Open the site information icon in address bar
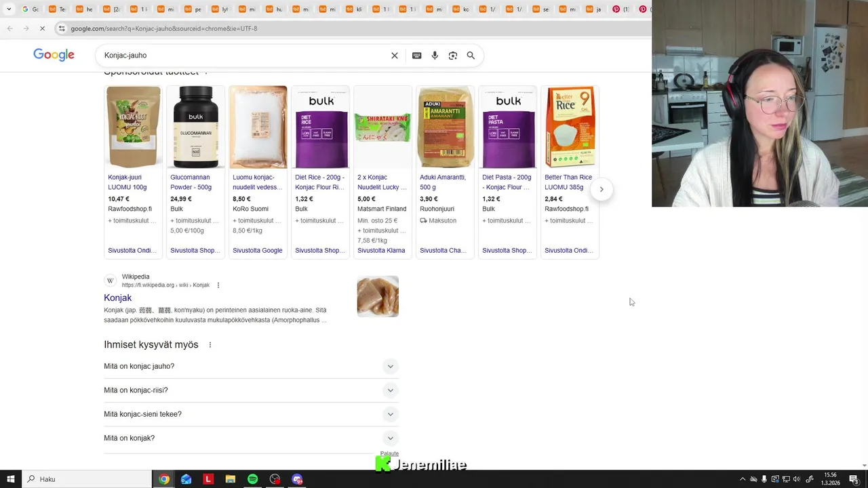The image size is (868, 488). 62,28
